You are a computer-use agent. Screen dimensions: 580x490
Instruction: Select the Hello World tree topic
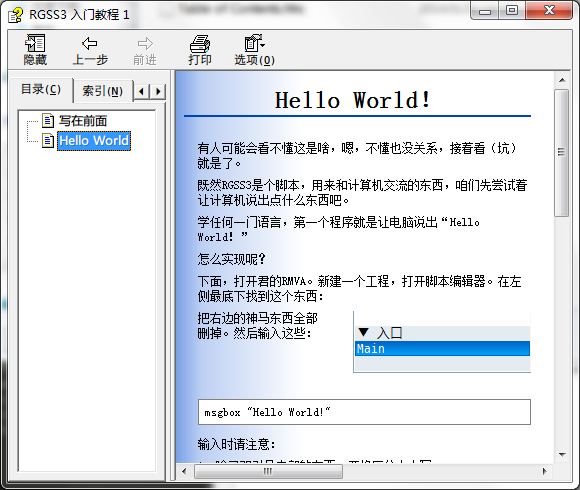94,141
